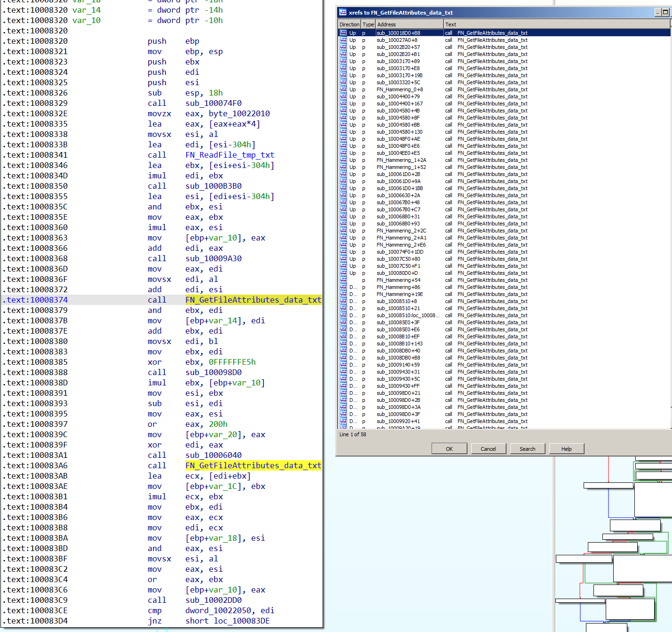Select xref address FN_Hammering_2+A1
The height and width of the screenshot is (632, 672).
coord(401,238)
